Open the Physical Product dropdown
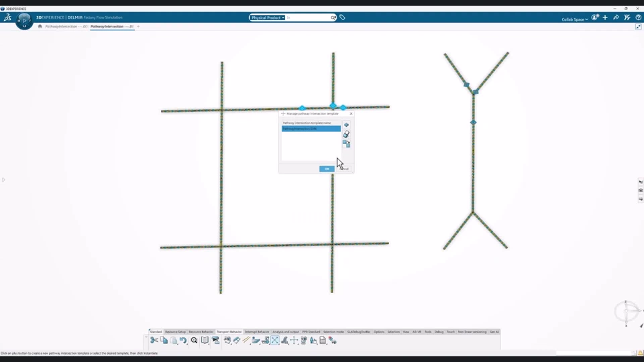This screenshot has width=644, height=362. [268, 17]
